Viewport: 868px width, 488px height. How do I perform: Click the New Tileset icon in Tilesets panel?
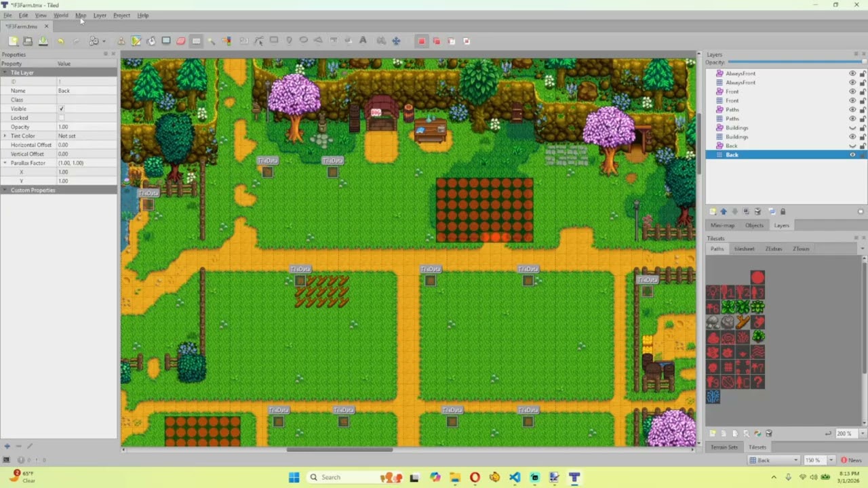click(712, 433)
